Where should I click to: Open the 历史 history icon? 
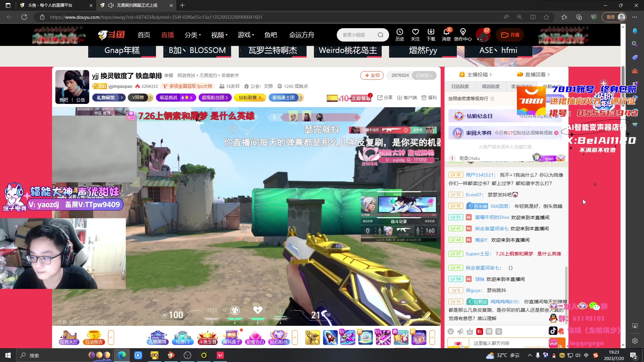(x=399, y=35)
